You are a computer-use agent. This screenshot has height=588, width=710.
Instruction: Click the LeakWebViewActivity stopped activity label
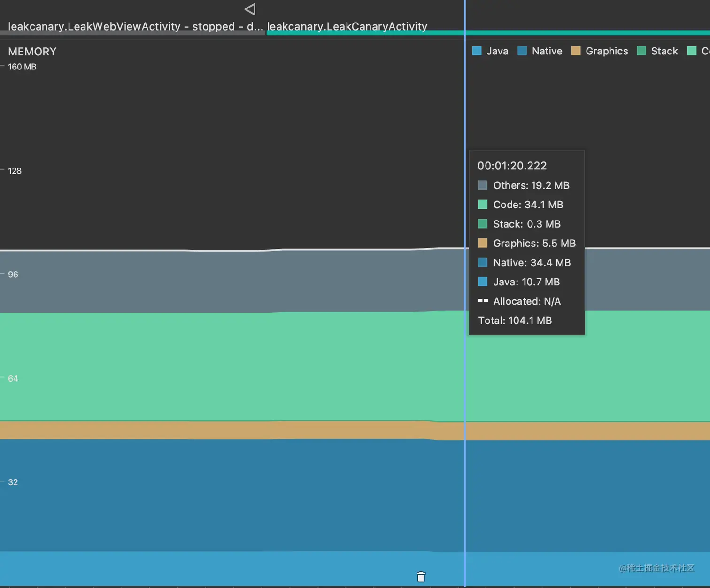pos(136,26)
